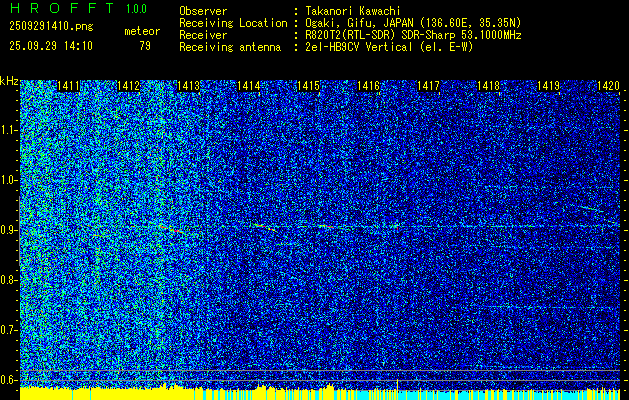This screenshot has width=629, height=400.
Task: Click the HROFFT 1.0.0 title text
Action: 78,8
